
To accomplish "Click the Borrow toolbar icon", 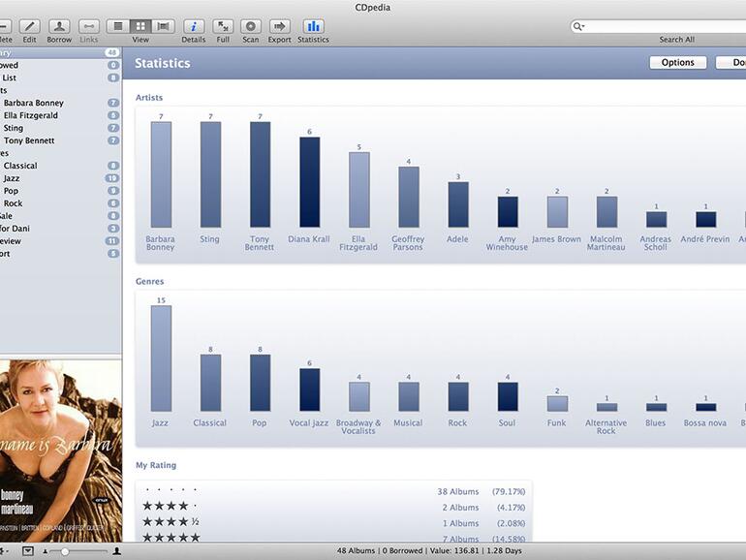I will pos(59,26).
